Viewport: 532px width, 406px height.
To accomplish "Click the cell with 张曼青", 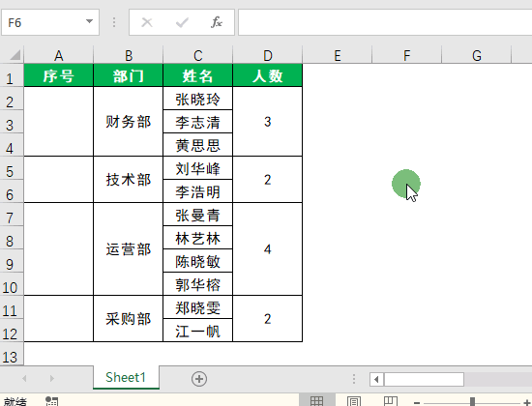I will click(197, 215).
